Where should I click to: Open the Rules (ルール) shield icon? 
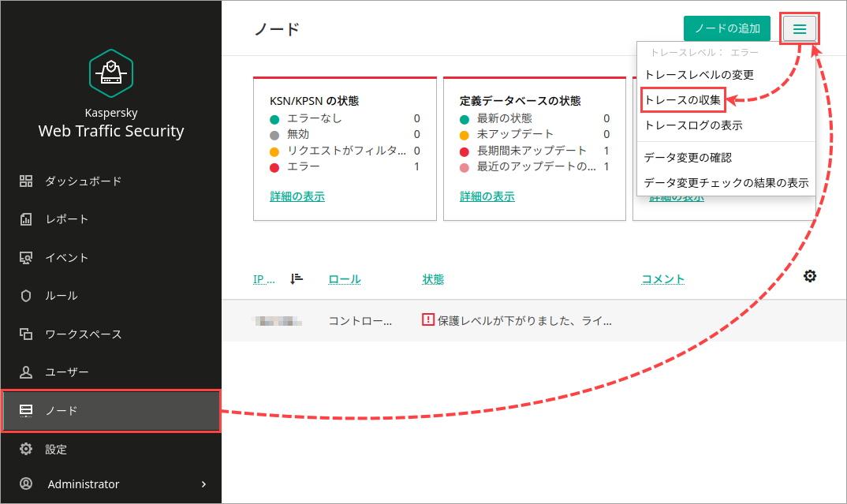pyautogui.click(x=26, y=296)
